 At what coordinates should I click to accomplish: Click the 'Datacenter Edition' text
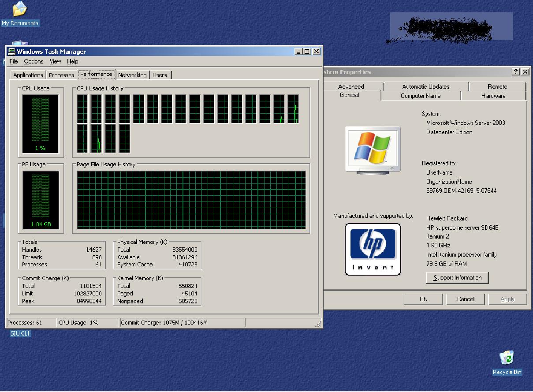pos(449,132)
